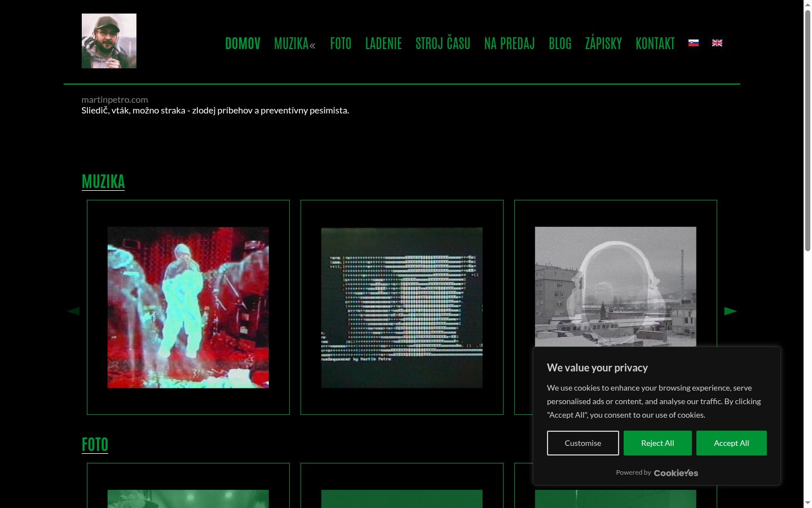Image resolution: width=812 pixels, height=508 pixels.
Task: Open the red stage performer thumbnail
Action: pos(188,308)
